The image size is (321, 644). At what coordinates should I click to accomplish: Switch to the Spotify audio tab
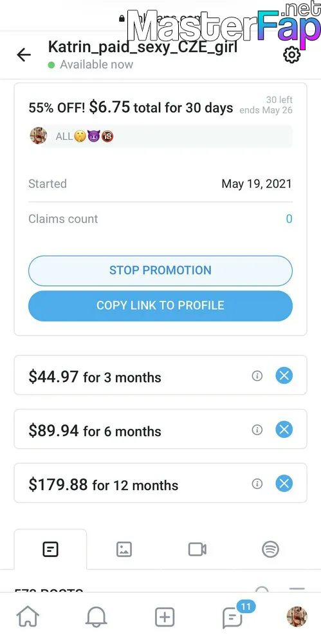pyautogui.click(x=271, y=549)
